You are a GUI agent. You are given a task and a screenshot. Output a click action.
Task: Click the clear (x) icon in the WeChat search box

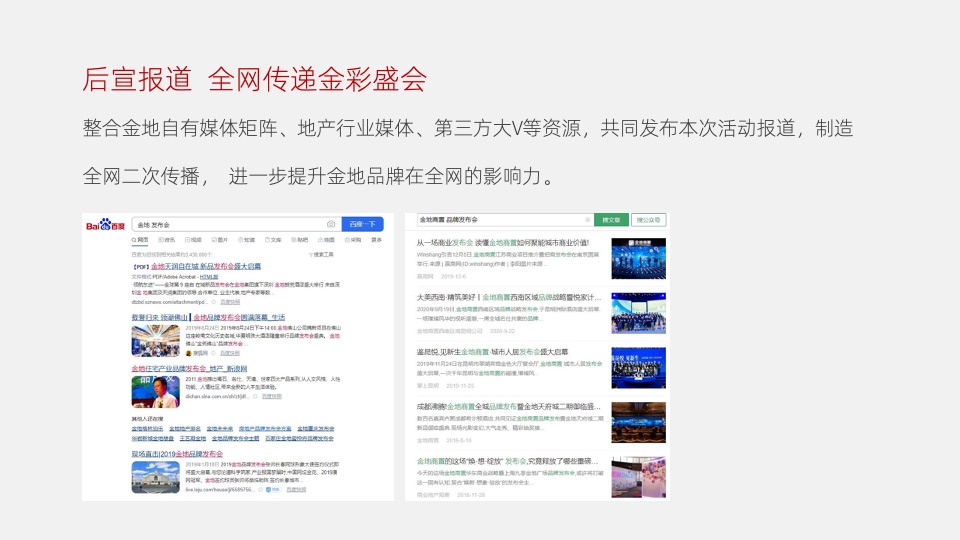click(587, 220)
